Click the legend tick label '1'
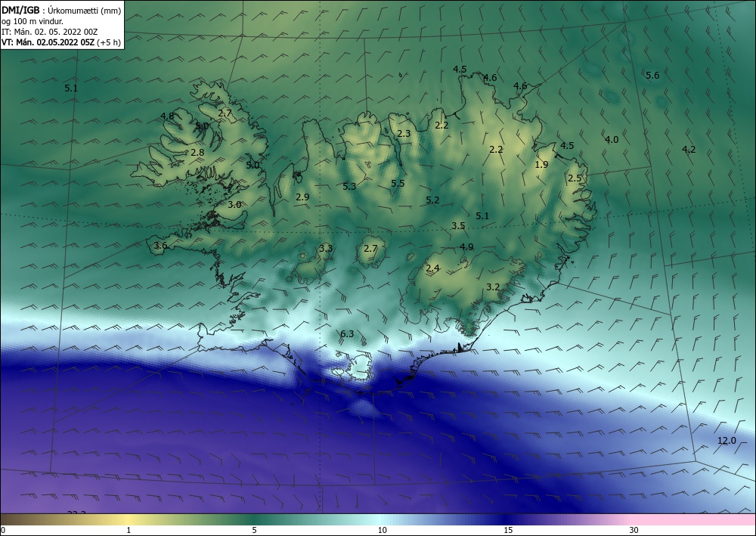The height and width of the screenshot is (536, 756). (x=129, y=530)
